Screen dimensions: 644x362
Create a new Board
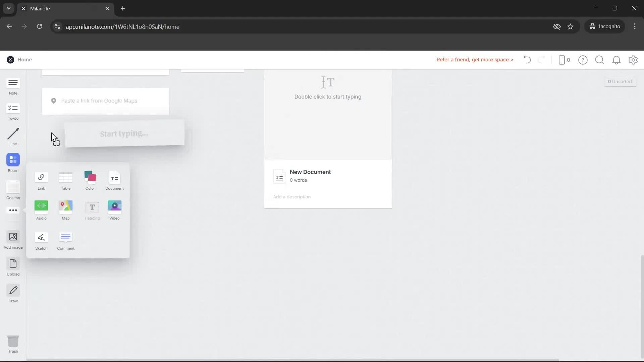point(13,163)
